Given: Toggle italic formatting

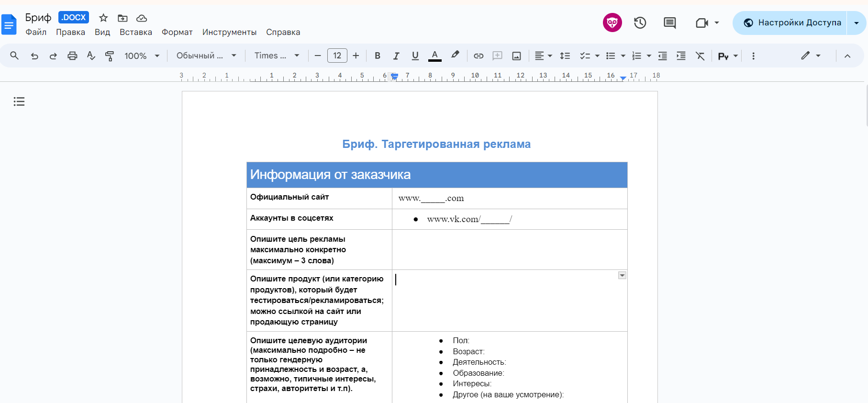Looking at the screenshot, I should 396,56.
